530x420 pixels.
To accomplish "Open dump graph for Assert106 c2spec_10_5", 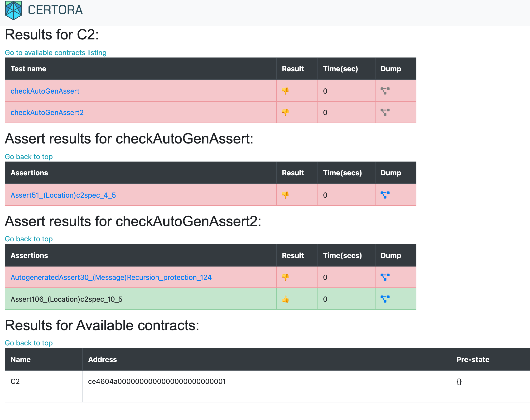I will [x=385, y=299].
